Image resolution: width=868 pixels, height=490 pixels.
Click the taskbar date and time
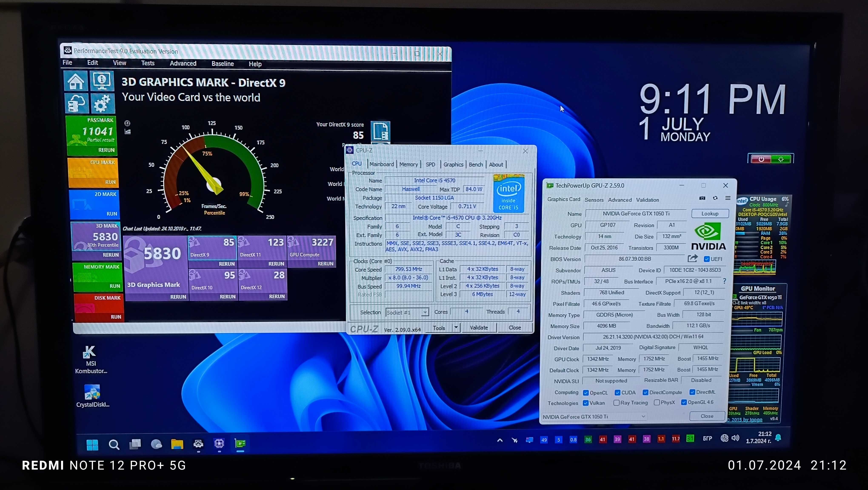point(758,437)
